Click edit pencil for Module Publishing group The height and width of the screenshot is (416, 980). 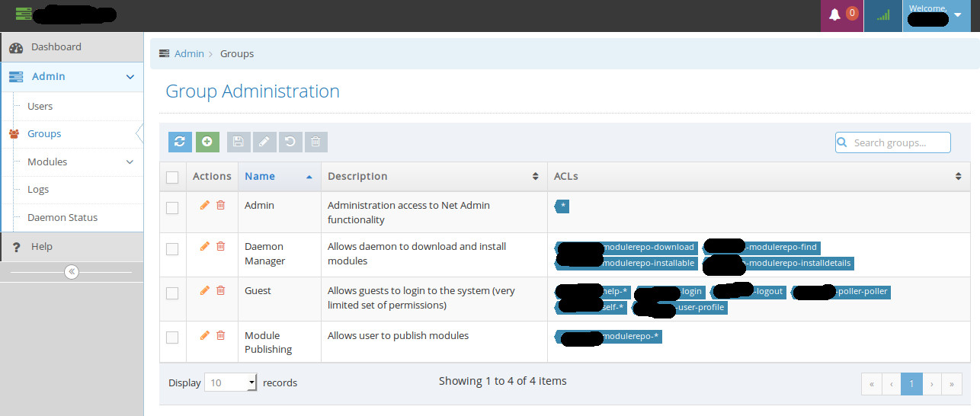click(204, 335)
